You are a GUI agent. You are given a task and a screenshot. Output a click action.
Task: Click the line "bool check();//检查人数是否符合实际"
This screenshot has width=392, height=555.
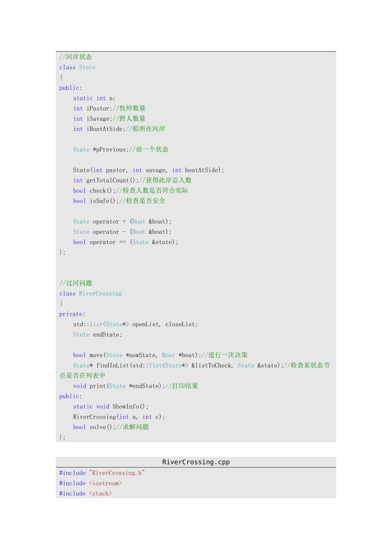[x=131, y=190]
